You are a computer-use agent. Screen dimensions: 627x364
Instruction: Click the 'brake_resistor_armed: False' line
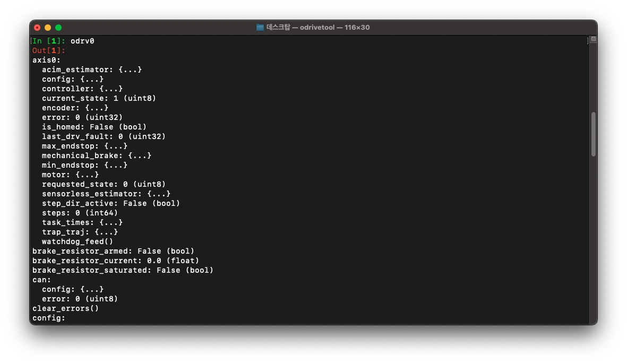[113, 251]
